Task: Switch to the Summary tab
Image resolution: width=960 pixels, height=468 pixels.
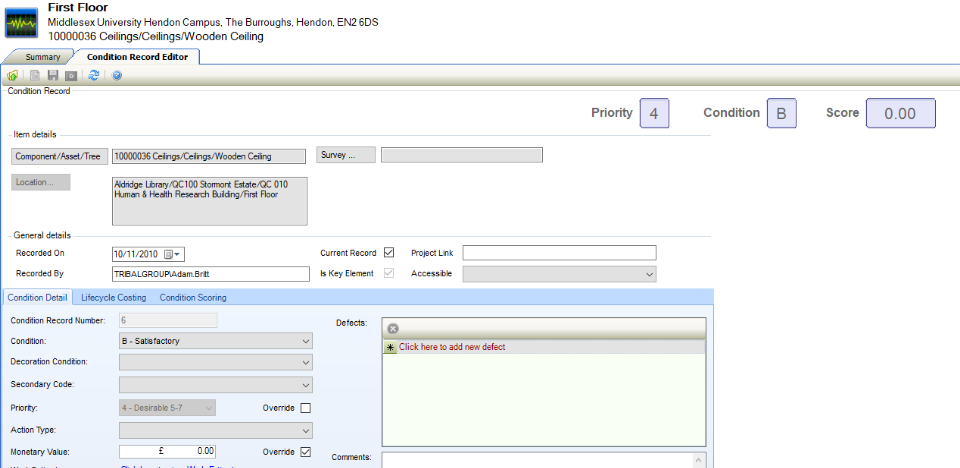Action: point(42,57)
